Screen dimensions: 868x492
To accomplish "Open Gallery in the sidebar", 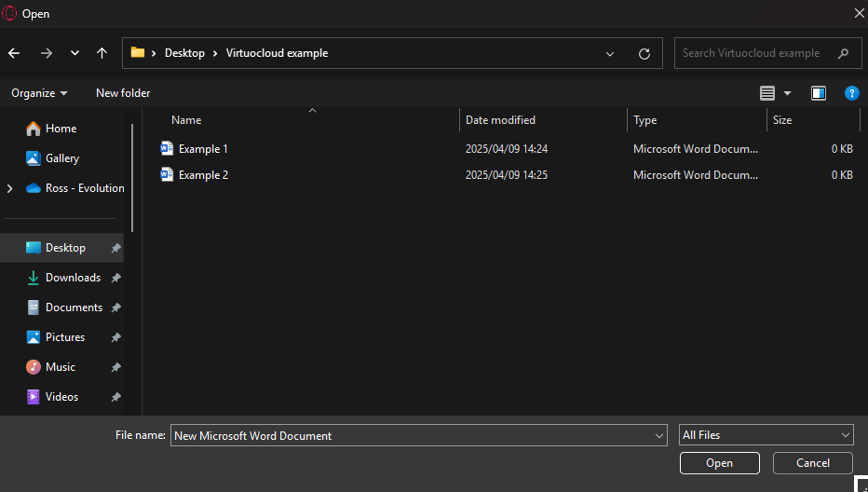I will [62, 158].
